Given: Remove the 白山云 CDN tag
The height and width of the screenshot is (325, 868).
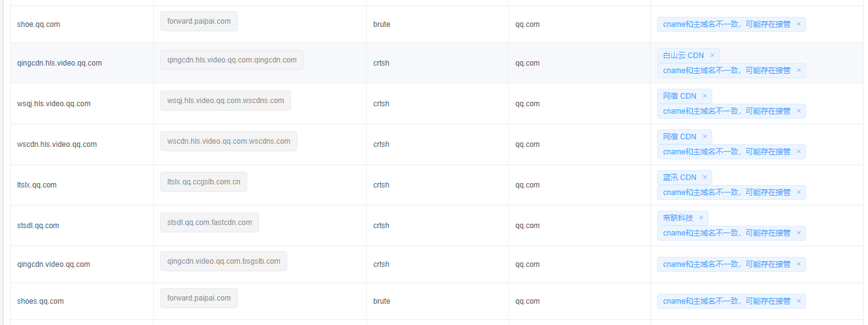Looking at the screenshot, I should [x=712, y=56].
